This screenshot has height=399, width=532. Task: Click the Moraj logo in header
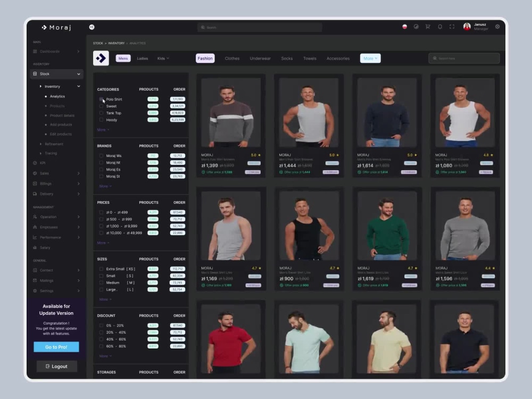pos(56,28)
